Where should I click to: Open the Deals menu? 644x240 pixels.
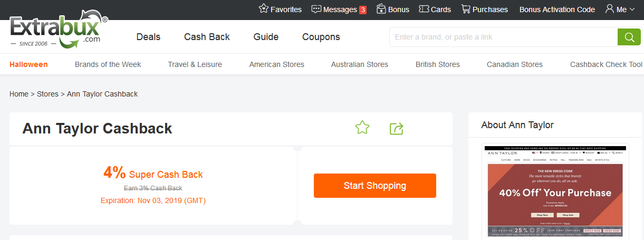coord(148,37)
